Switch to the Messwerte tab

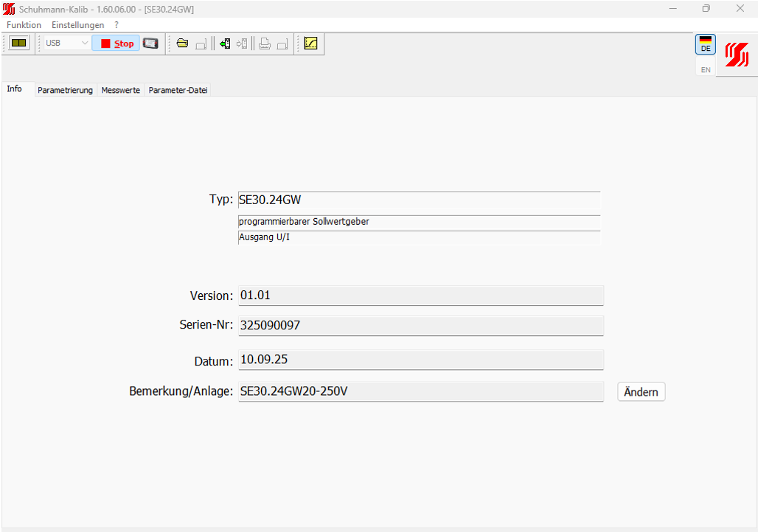pyautogui.click(x=121, y=90)
